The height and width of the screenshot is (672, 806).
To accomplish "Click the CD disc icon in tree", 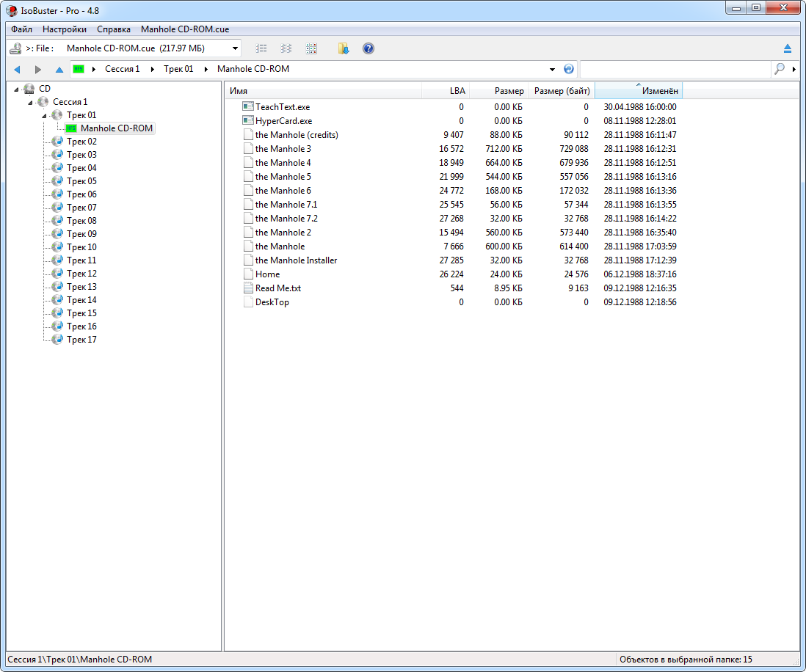I will coord(30,88).
